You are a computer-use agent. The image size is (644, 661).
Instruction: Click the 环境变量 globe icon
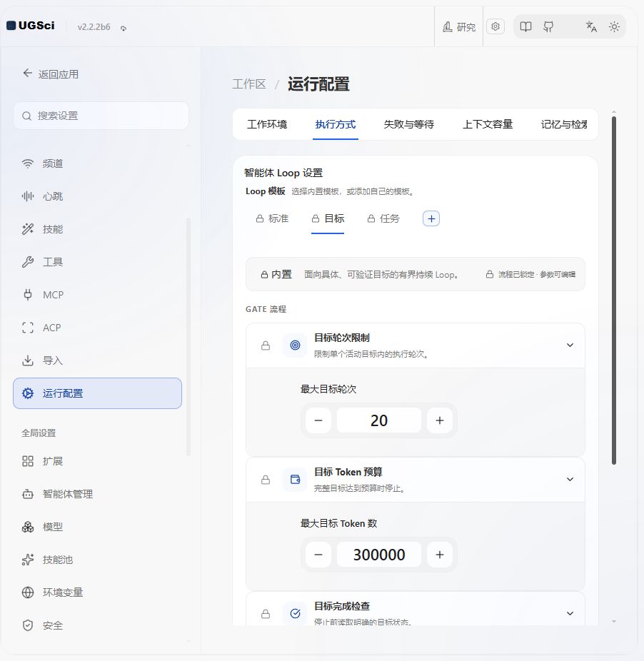pyautogui.click(x=28, y=592)
